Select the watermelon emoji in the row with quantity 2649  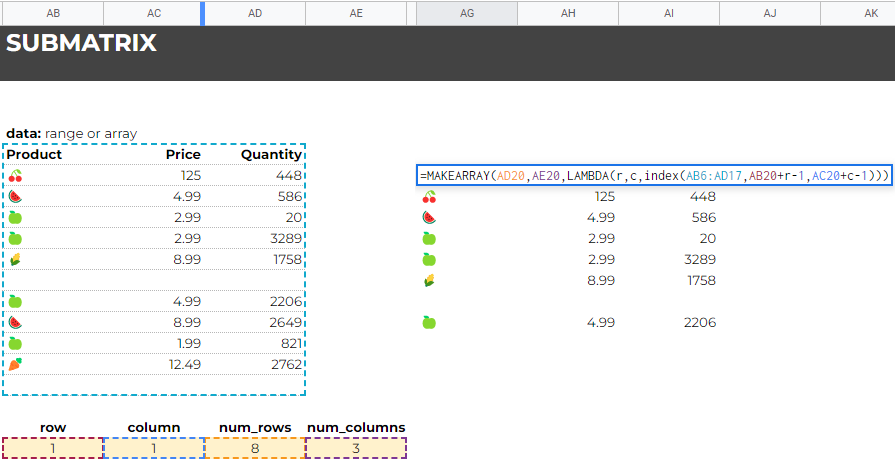(15, 323)
